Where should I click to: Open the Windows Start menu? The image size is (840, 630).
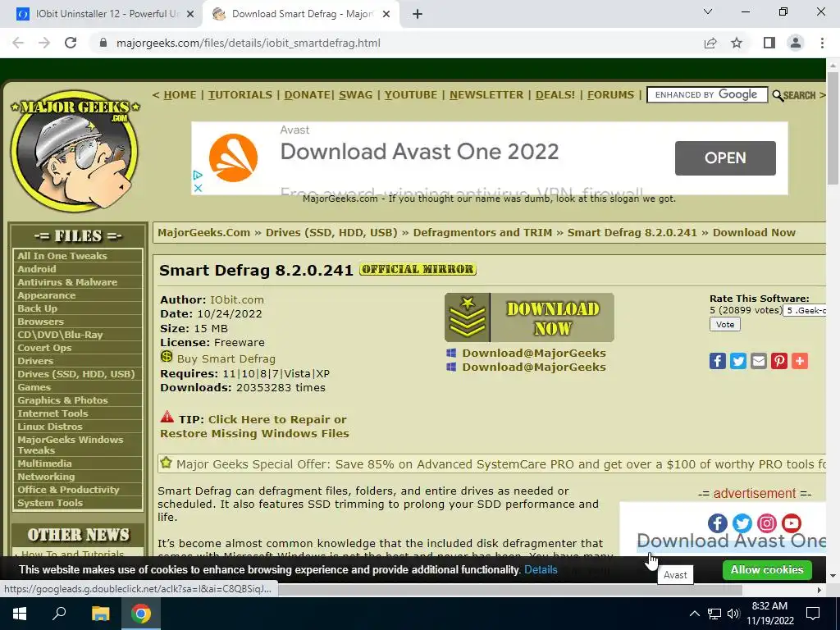pyautogui.click(x=20, y=614)
